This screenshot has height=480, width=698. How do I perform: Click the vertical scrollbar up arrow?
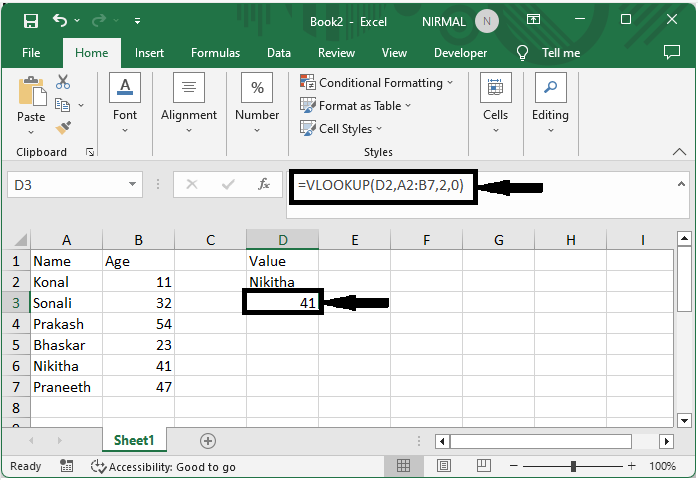pos(684,239)
